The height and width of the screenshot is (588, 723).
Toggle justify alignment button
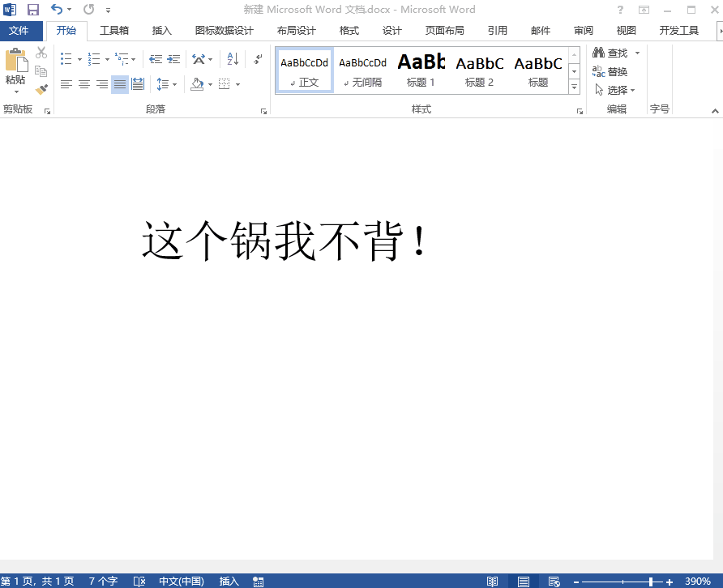click(120, 84)
